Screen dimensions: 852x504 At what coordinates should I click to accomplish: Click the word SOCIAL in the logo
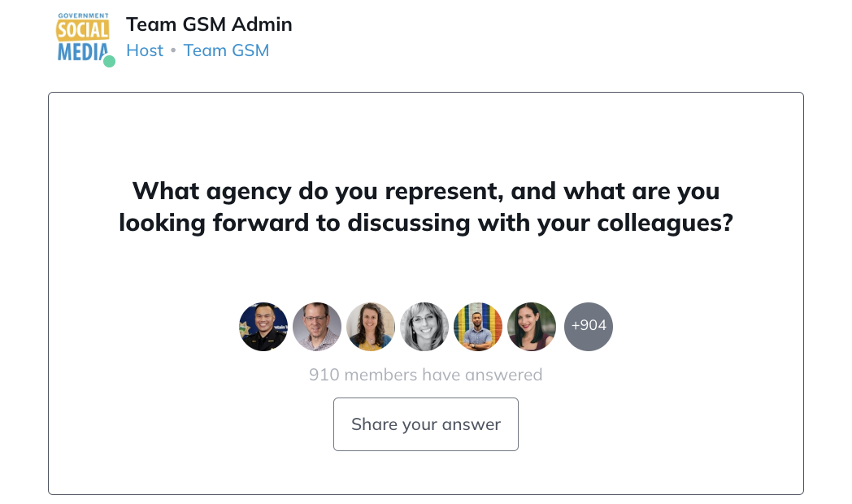[x=83, y=30]
